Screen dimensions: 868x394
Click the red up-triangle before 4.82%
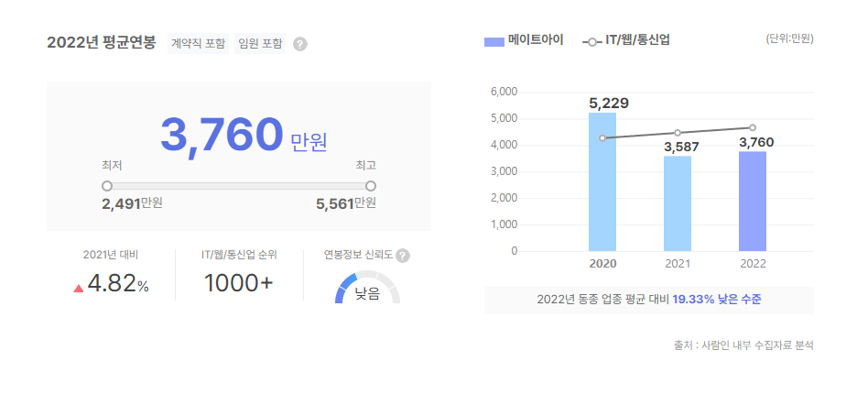tap(79, 288)
